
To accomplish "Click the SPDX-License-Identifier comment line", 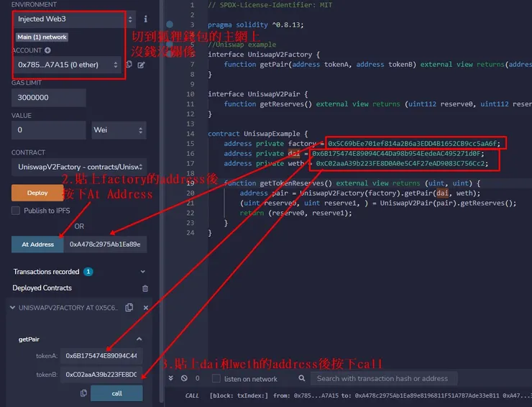I will click(270, 5).
